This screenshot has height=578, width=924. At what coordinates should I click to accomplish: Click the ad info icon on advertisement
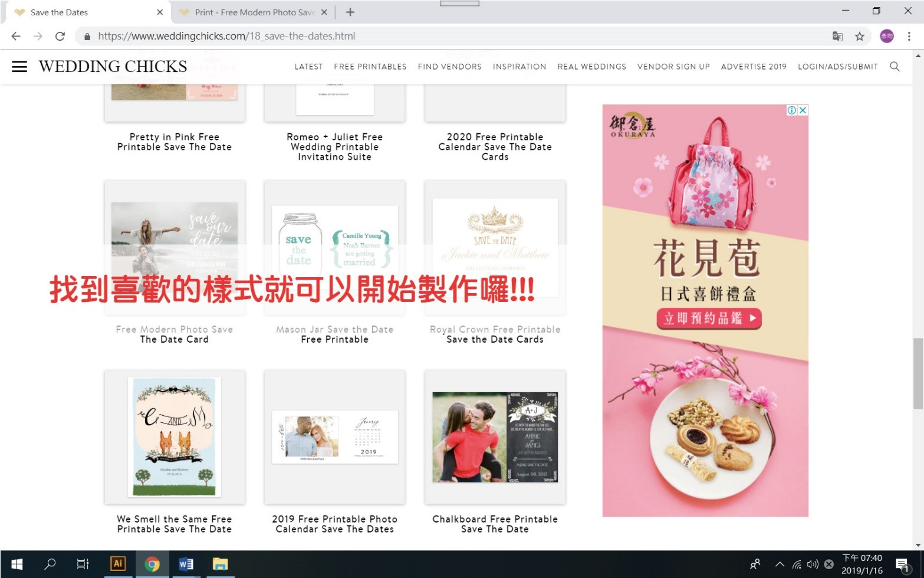[x=792, y=110]
